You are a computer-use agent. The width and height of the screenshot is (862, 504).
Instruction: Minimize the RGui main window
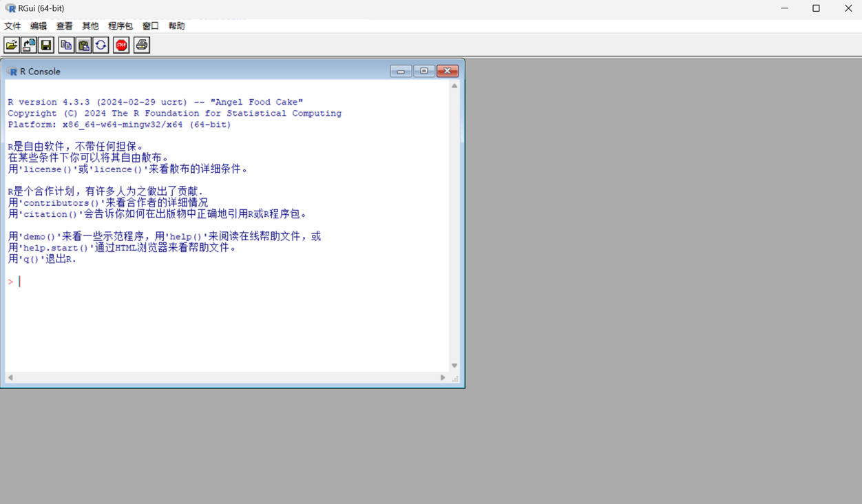click(784, 8)
